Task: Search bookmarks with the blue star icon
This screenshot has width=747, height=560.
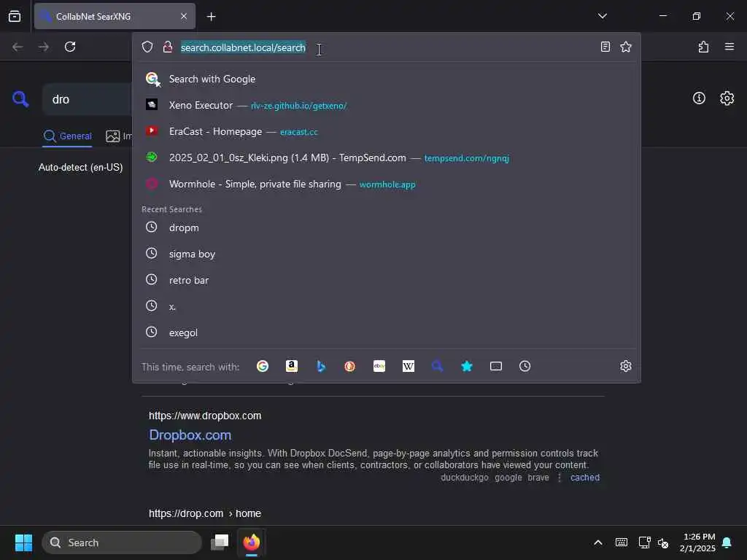Action: 467,366
